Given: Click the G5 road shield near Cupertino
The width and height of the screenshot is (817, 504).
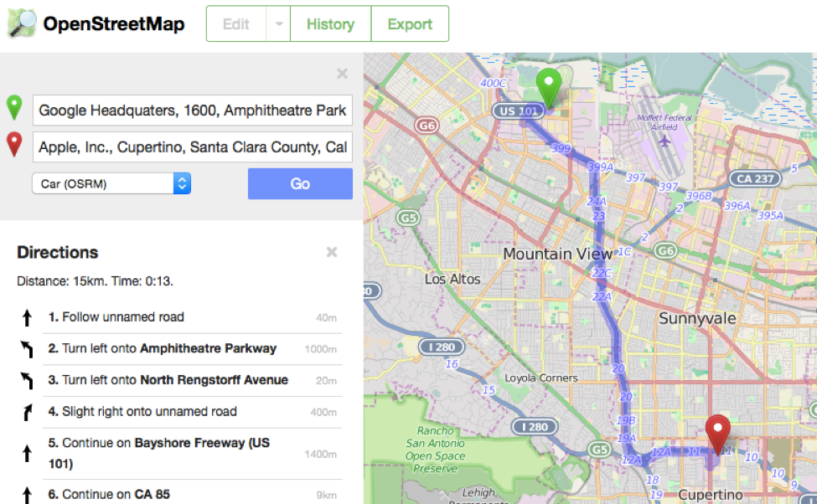Looking at the screenshot, I should click(x=599, y=450).
